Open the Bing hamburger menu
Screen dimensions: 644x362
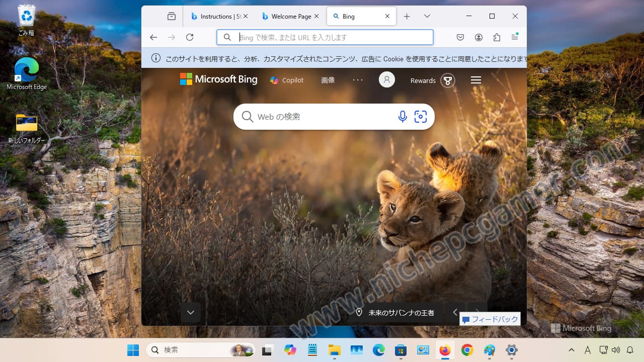[x=476, y=80]
